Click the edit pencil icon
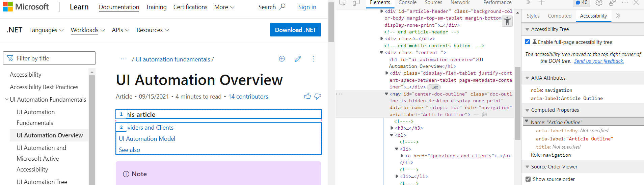 tap(298, 59)
